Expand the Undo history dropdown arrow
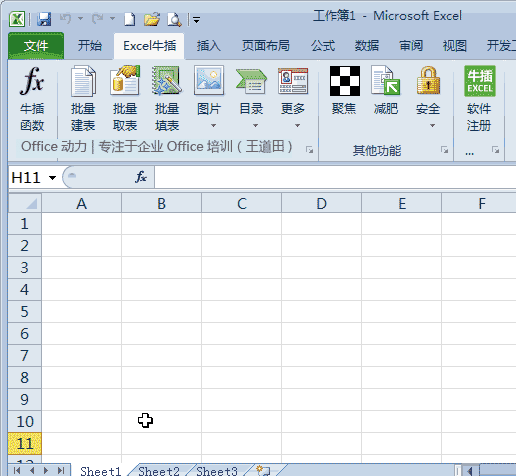Viewport: 516px width, 476px height. (80, 19)
